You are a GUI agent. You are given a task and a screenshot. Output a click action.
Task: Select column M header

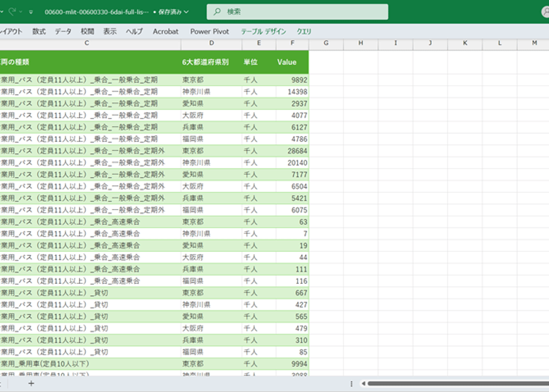click(x=534, y=43)
